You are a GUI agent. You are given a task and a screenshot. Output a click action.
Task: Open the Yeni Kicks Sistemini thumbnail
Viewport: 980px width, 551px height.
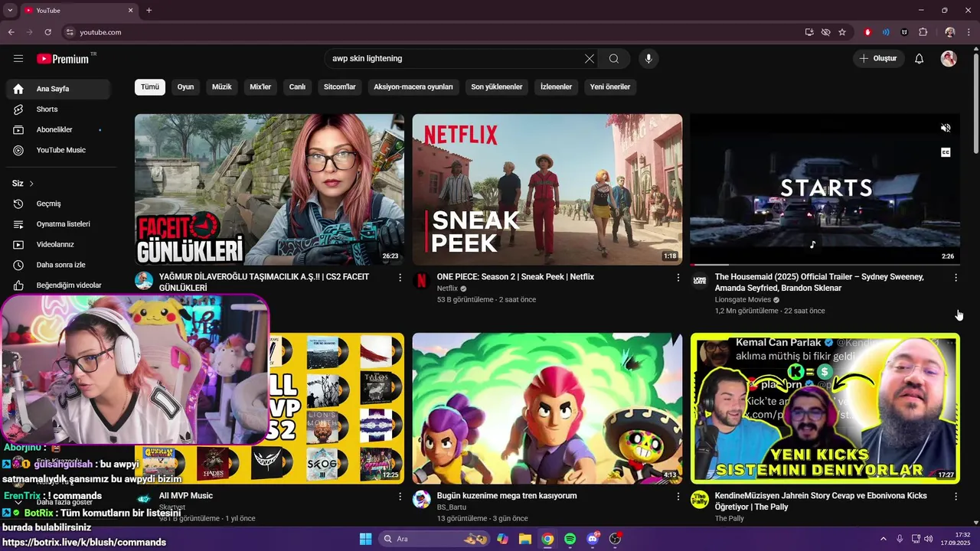coord(825,408)
